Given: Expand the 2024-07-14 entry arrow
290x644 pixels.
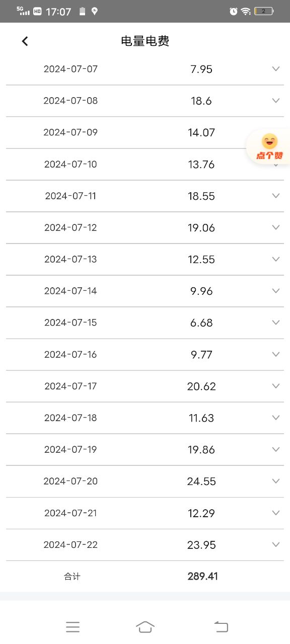Looking at the screenshot, I should 275,291.
